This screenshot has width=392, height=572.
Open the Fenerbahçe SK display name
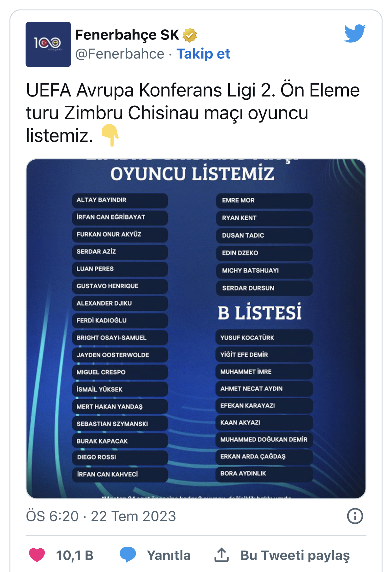pos(127,35)
